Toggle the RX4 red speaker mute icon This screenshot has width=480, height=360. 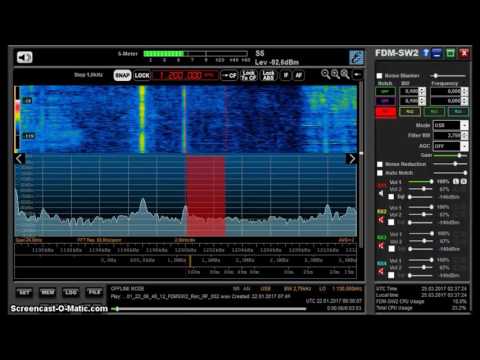point(381,272)
